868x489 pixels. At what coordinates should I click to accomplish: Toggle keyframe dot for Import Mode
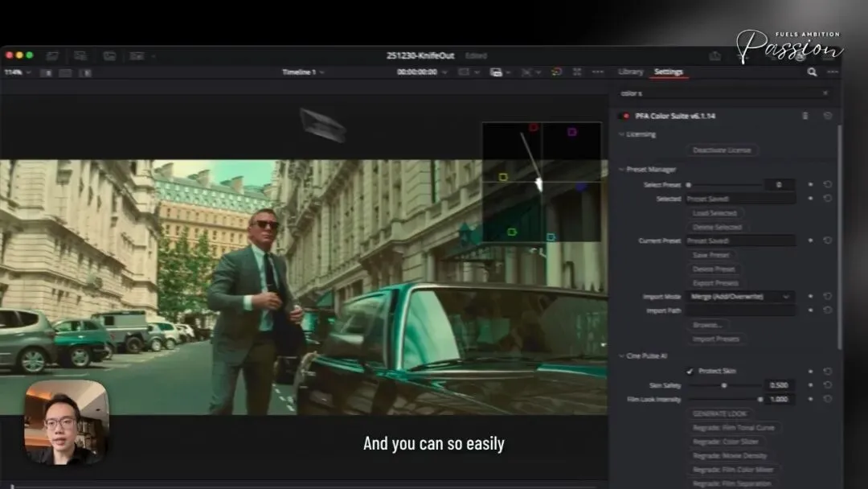(810, 296)
